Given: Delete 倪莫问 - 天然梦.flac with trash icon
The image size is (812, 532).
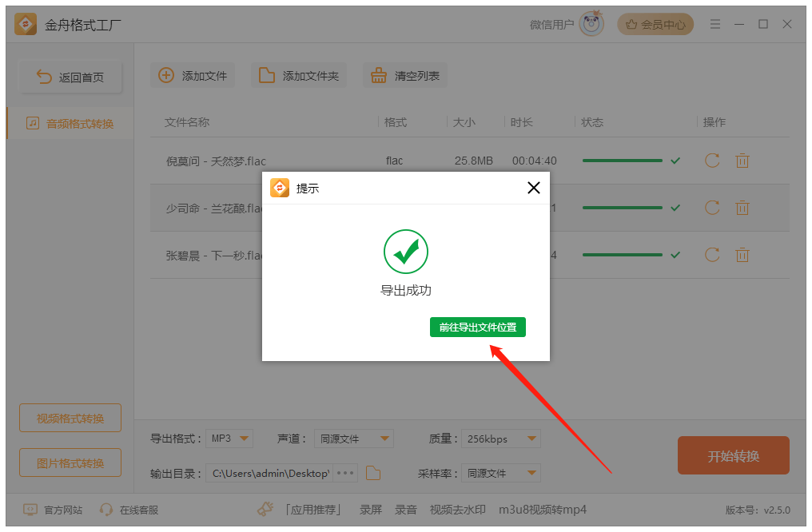Looking at the screenshot, I should click(742, 161).
